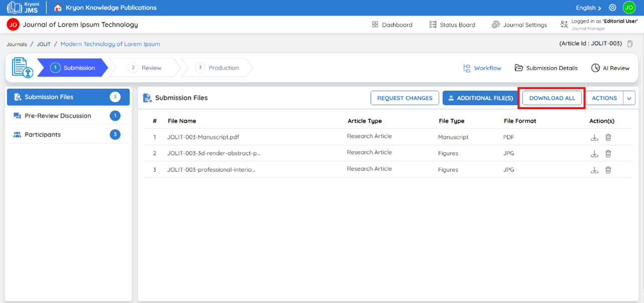Click Kryon Knowledge Publications title
The image size is (644, 303).
(111, 8)
